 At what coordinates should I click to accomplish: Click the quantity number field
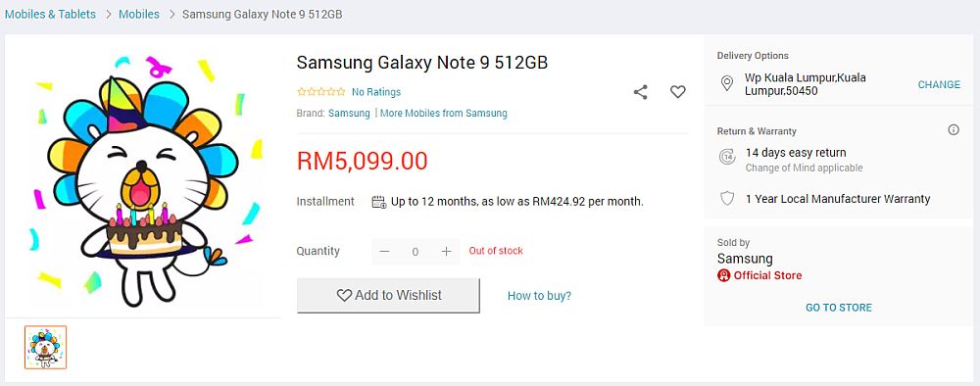(415, 252)
